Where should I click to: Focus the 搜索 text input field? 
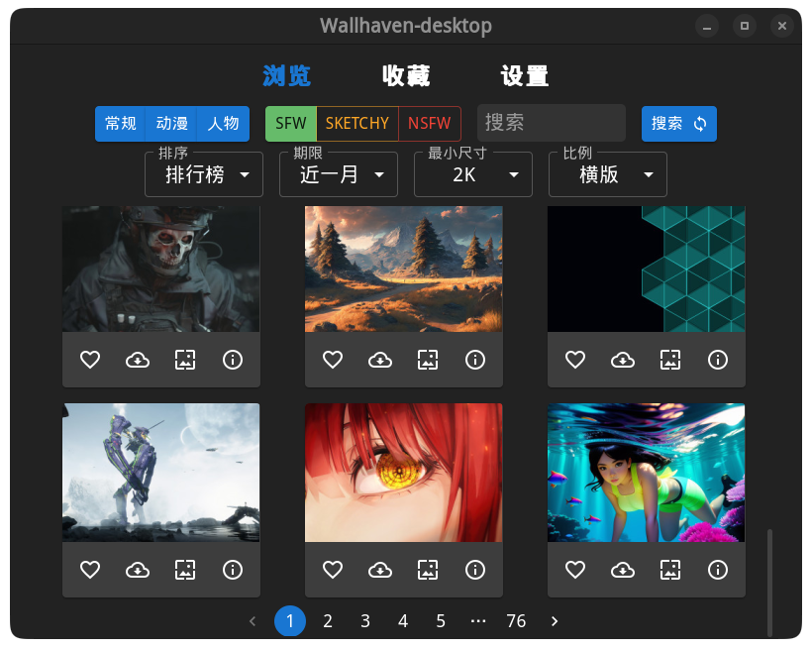552,123
